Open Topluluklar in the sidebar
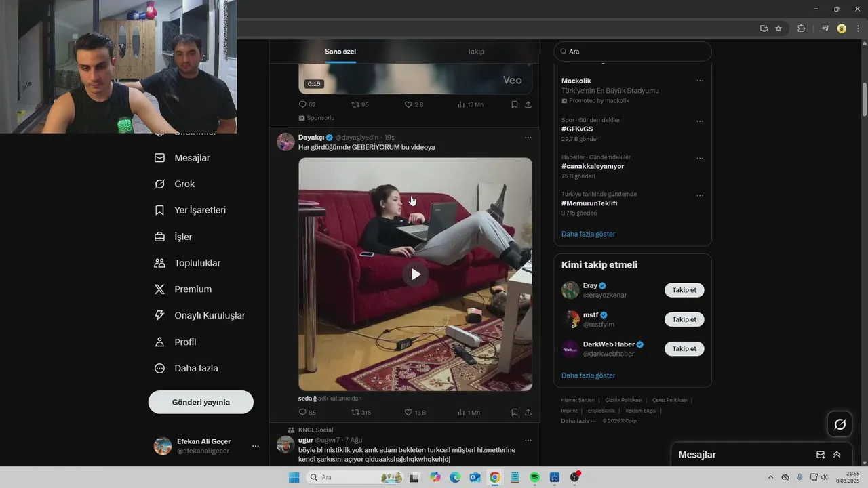The width and height of the screenshot is (868, 488). (x=188, y=263)
